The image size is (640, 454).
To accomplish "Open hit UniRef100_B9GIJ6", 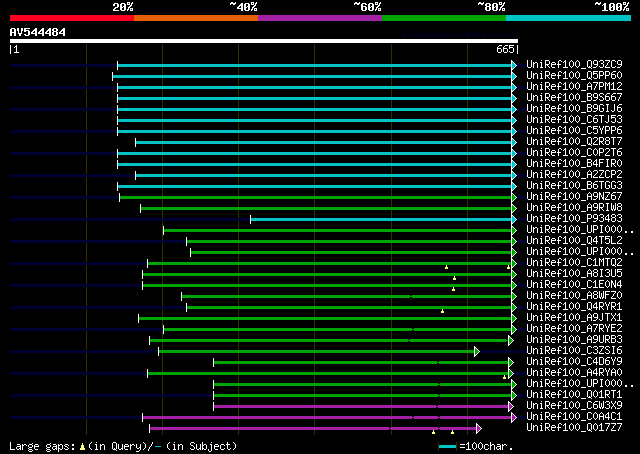I will tap(574, 109).
